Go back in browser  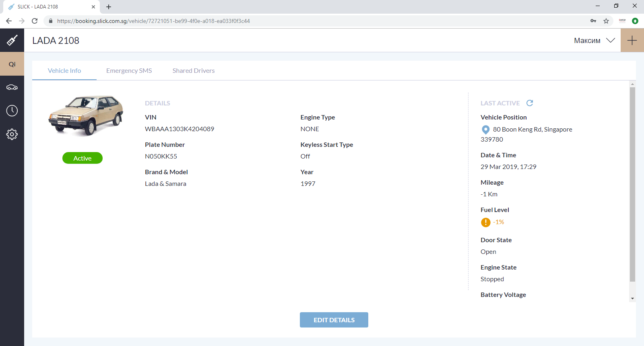tap(9, 21)
